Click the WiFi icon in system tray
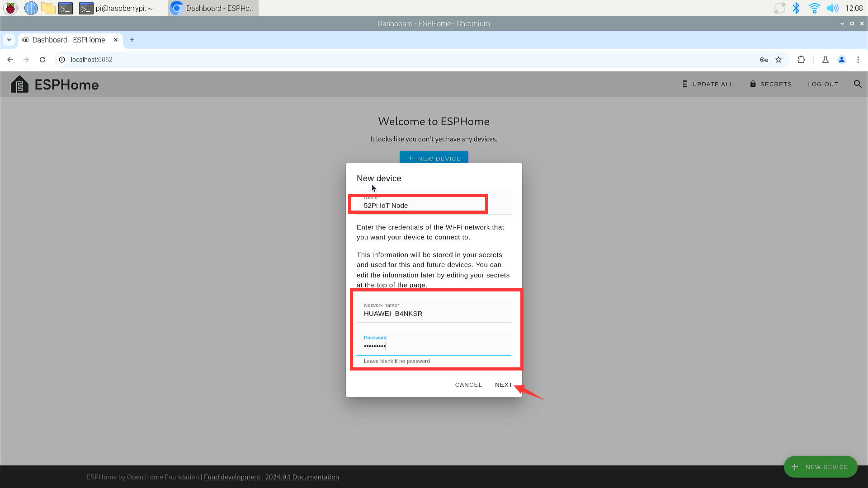The width and height of the screenshot is (868, 488). point(814,8)
